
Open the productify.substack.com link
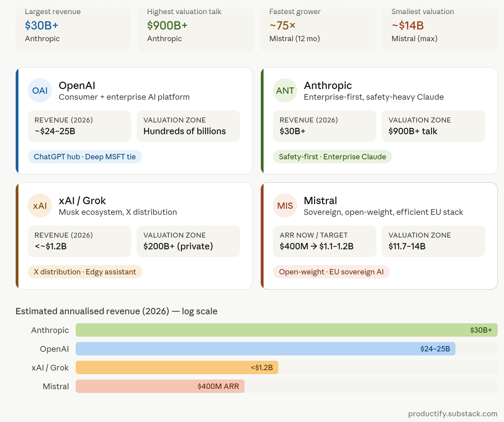pos(453,414)
